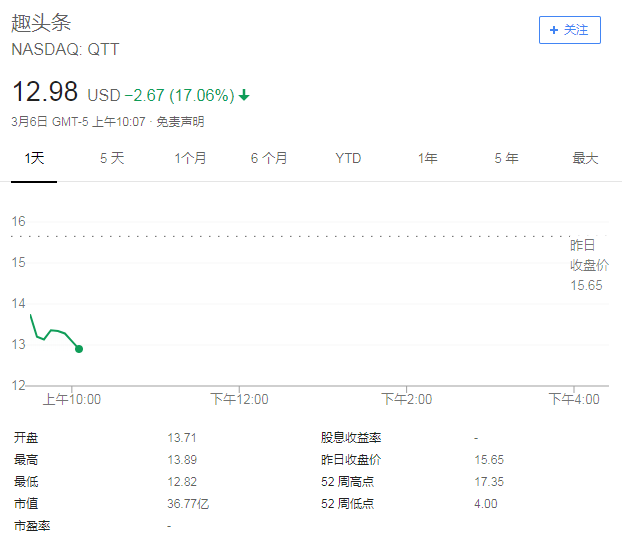The width and height of the screenshot is (622, 544).
Task: Click the 市盈率 label
Action: (32, 526)
